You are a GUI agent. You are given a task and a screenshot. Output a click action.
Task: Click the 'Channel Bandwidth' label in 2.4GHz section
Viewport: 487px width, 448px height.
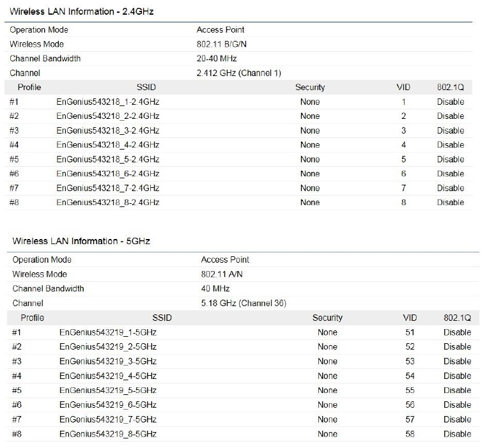click(x=45, y=58)
